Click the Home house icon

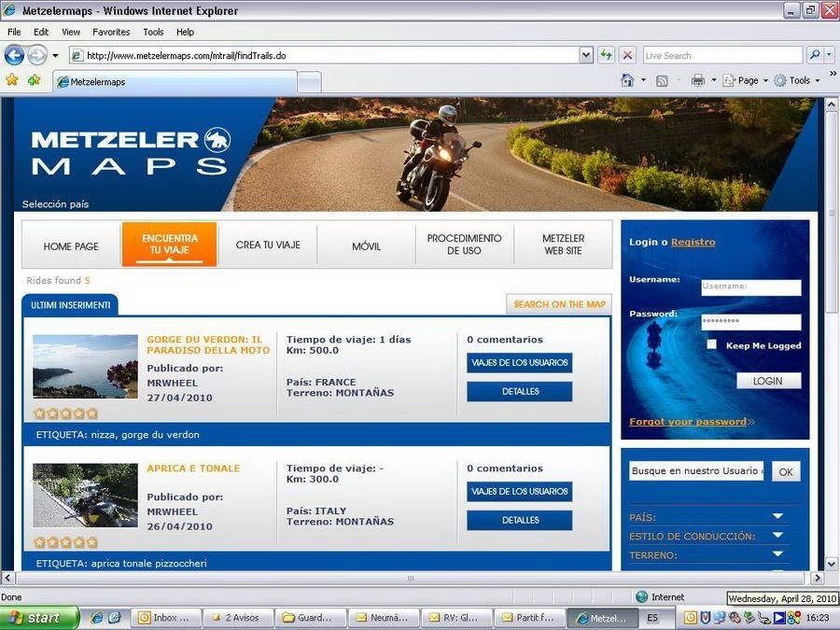click(627, 81)
